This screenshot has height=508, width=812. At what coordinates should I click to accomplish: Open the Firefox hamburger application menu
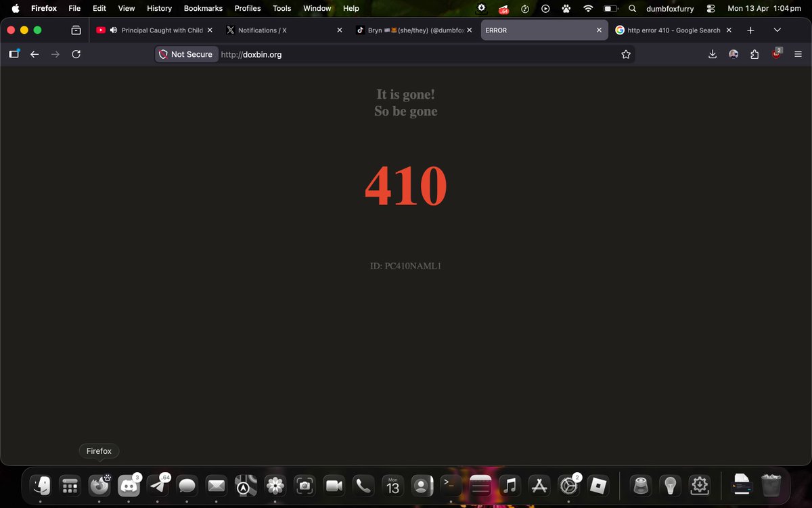click(x=798, y=54)
